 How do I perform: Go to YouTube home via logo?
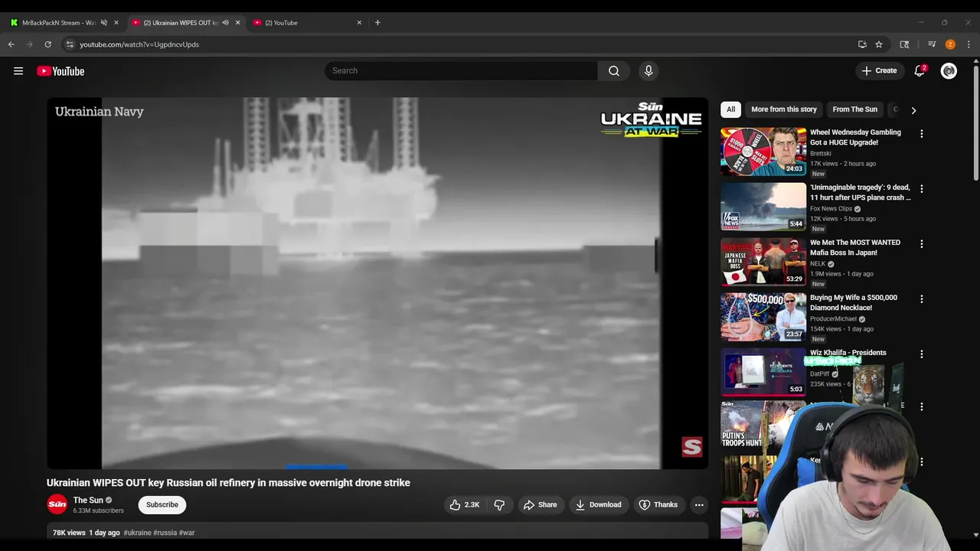point(60,71)
